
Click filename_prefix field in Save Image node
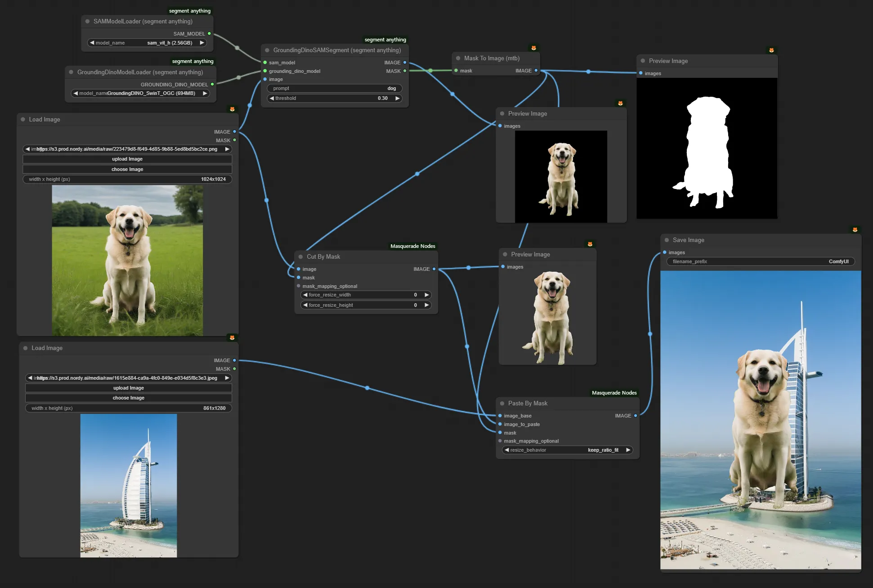[760, 261]
